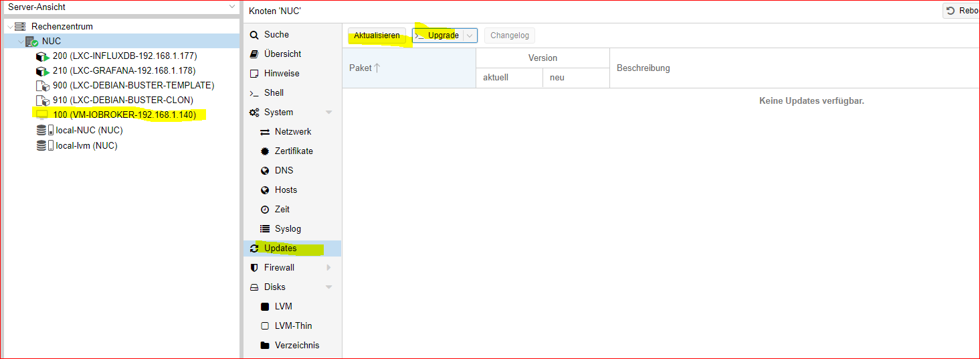Open VM 100 (VM-IOBROKER-192.168.1.140)
Viewport: 980px width, 359px height.
[x=124, y=115]
